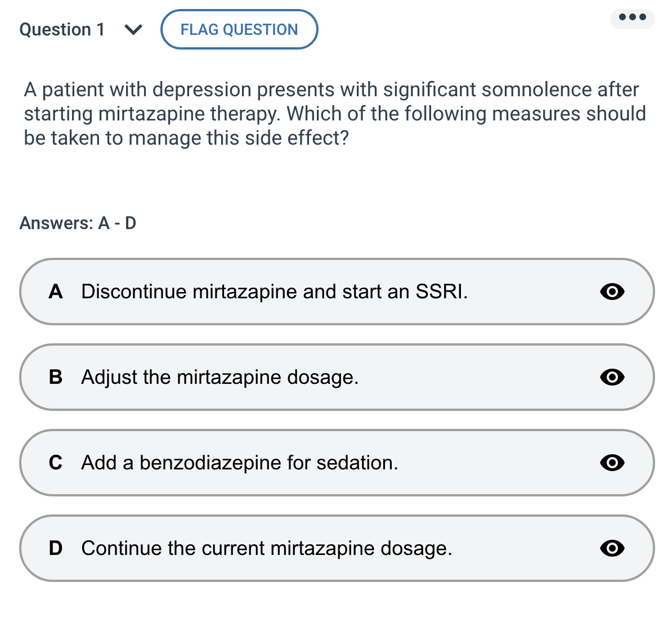Image resolution: width=672 pixels, height=627 pixels.
Task: Click the letter badge A
Action: (x=55, y=292)
